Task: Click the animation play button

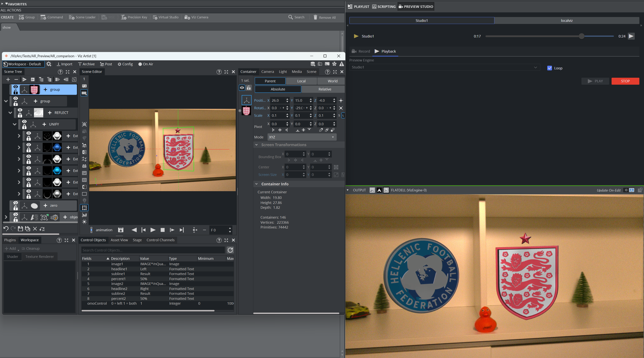Action: click(153, 230)
